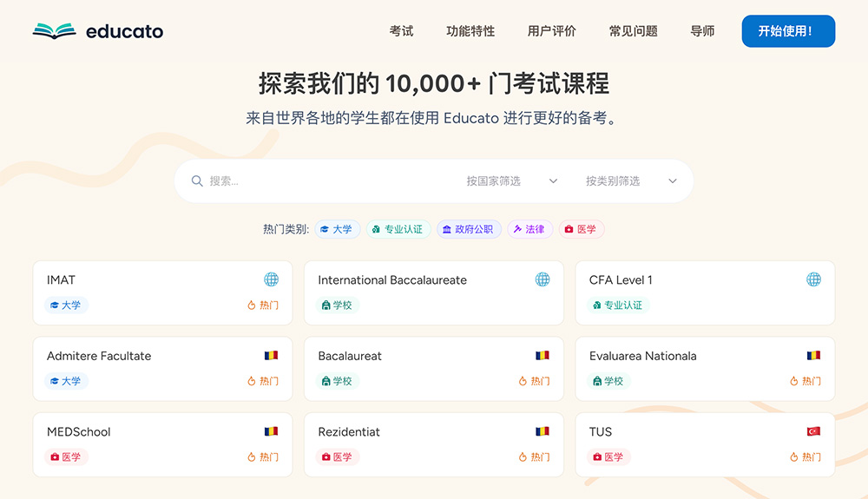This screenshot has height=499, width=868.
Task: Click the search magnifier icon
Action: click(197, 181)
